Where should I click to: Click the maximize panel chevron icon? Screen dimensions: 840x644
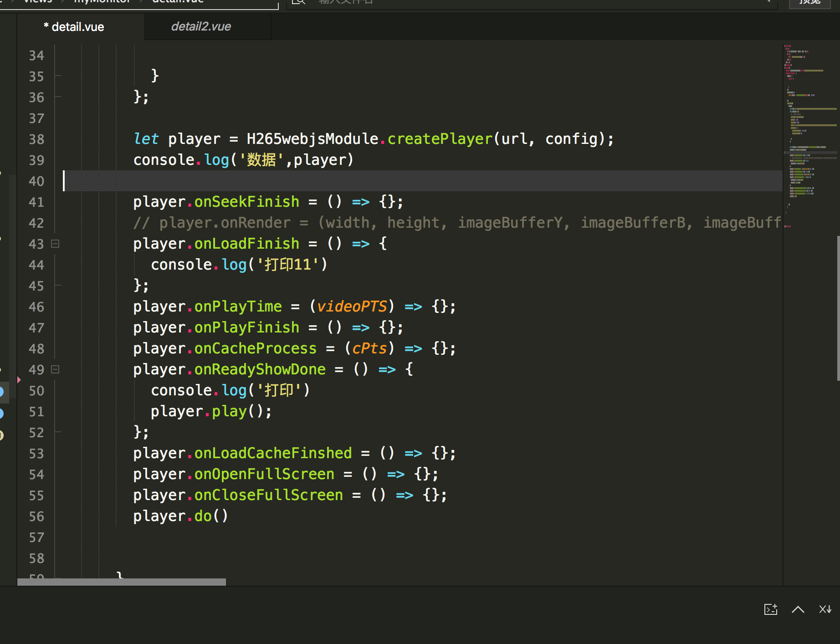click(x=798, y=609)
